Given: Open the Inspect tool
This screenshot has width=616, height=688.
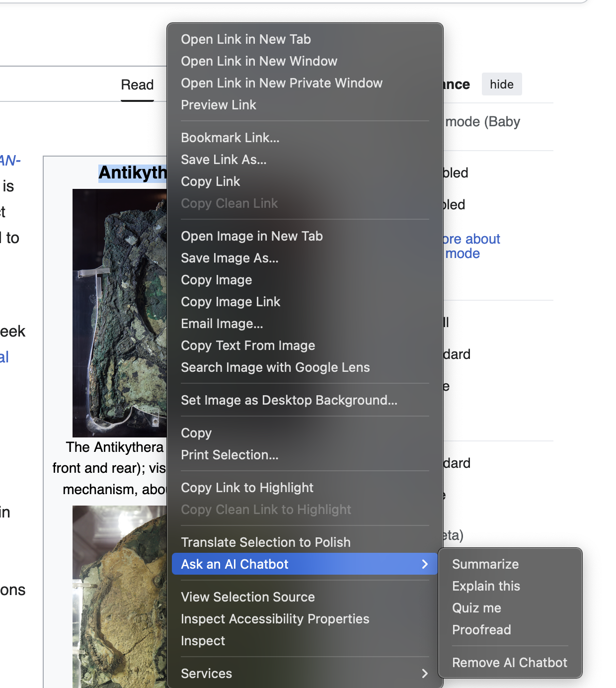Looking at the screenshot, I should tap(203, 641).
